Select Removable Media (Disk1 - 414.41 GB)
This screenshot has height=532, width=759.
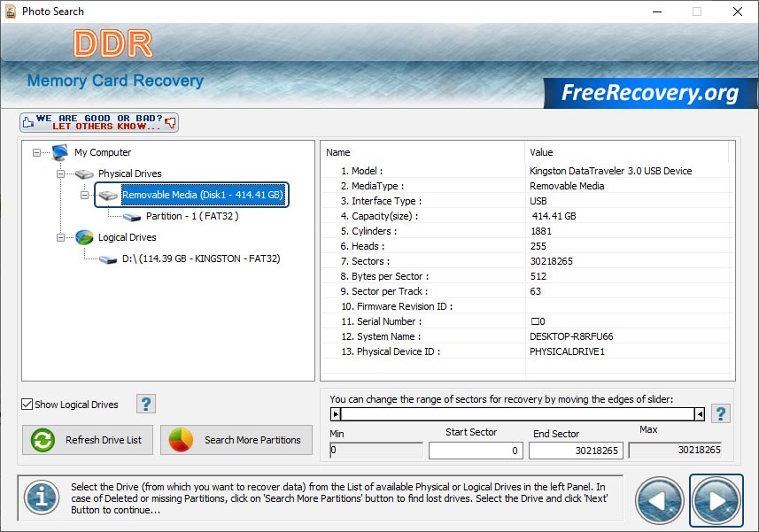click(202, 195)
